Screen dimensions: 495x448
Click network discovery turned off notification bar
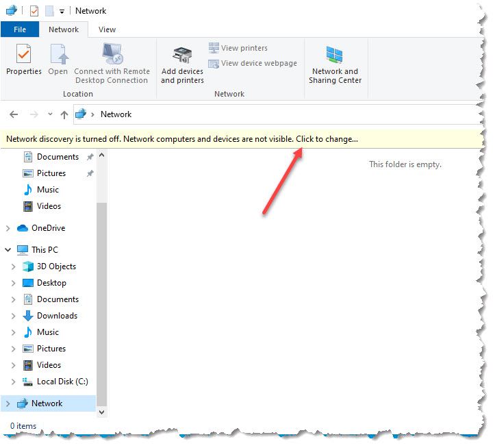(x=182, y=139)
